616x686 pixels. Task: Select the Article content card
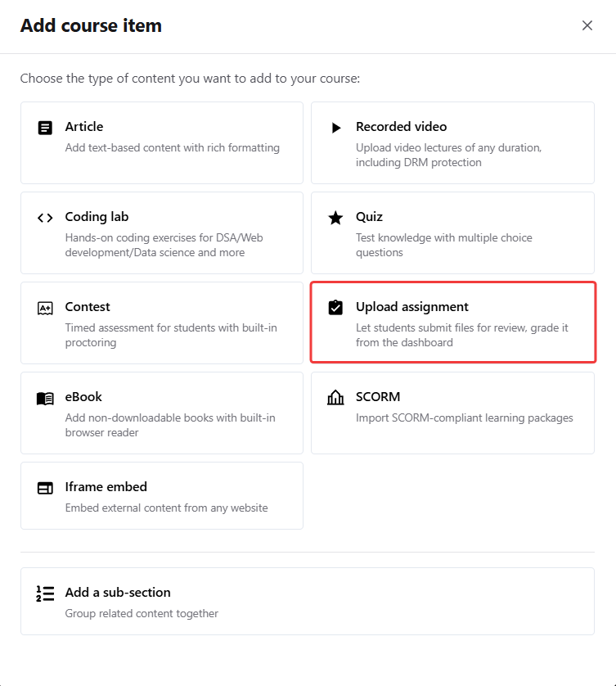click(161, 142)
